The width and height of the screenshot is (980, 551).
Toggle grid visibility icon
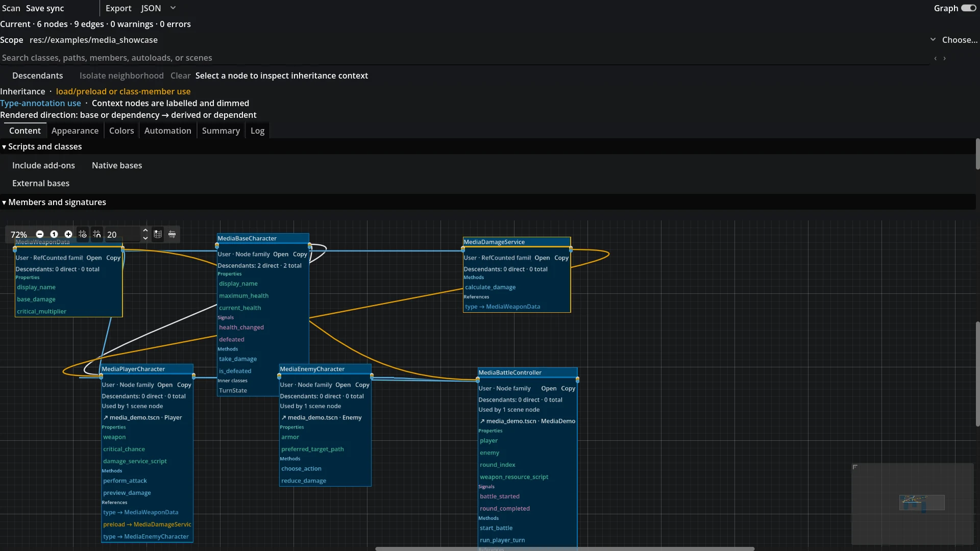pyautogui.click(x=83, y=234)
